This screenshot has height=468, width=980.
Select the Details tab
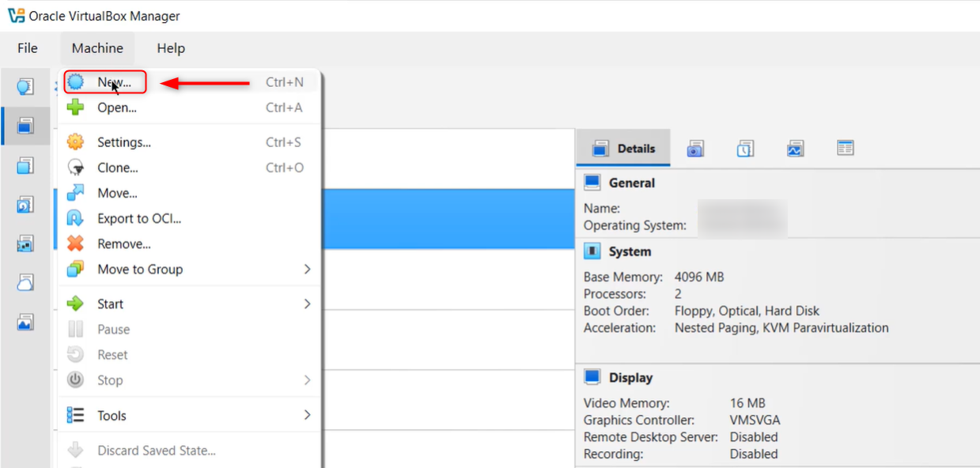[x=623, y=149]
